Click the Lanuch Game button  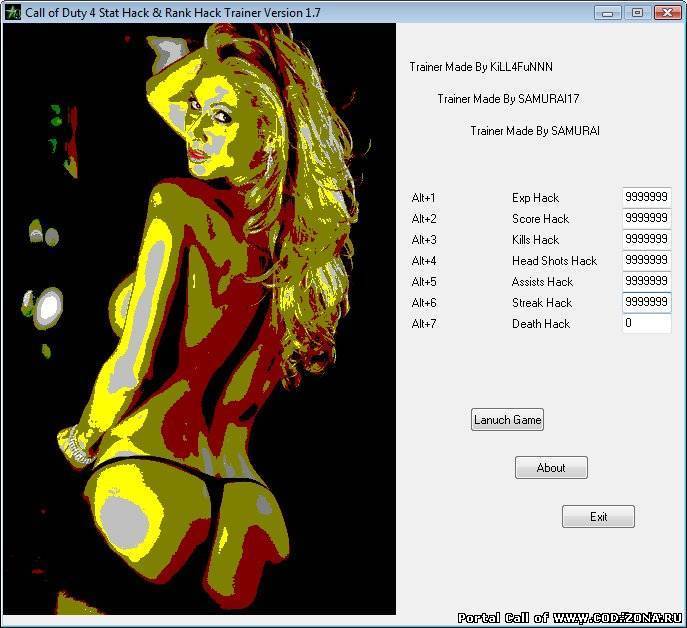coord(507,420)
